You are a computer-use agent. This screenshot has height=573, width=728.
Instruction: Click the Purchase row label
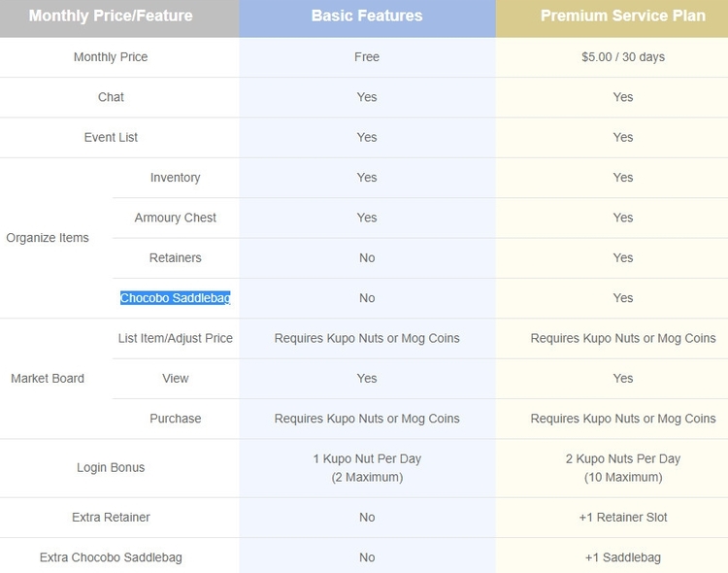175,419
